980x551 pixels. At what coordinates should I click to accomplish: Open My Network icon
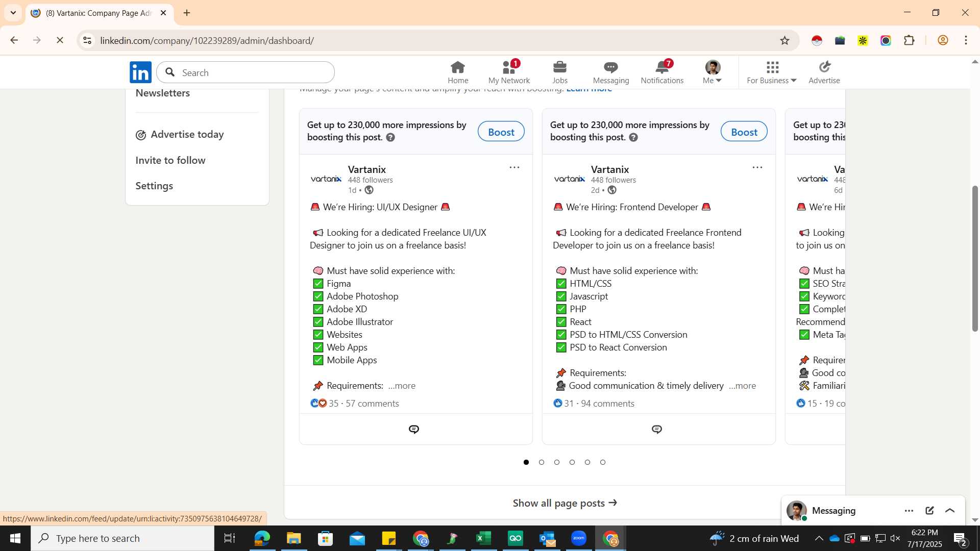[509, 72]
